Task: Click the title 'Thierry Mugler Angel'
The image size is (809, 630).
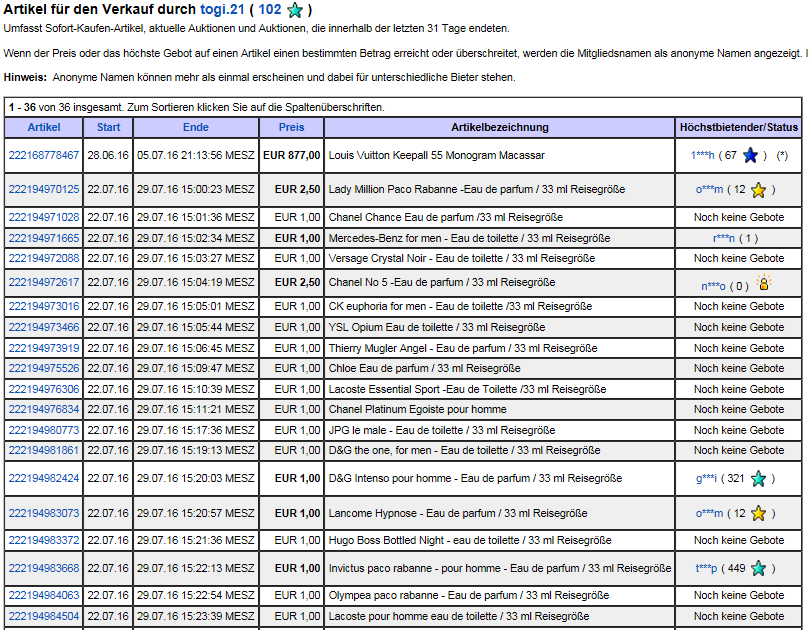Action: [378, 348]
